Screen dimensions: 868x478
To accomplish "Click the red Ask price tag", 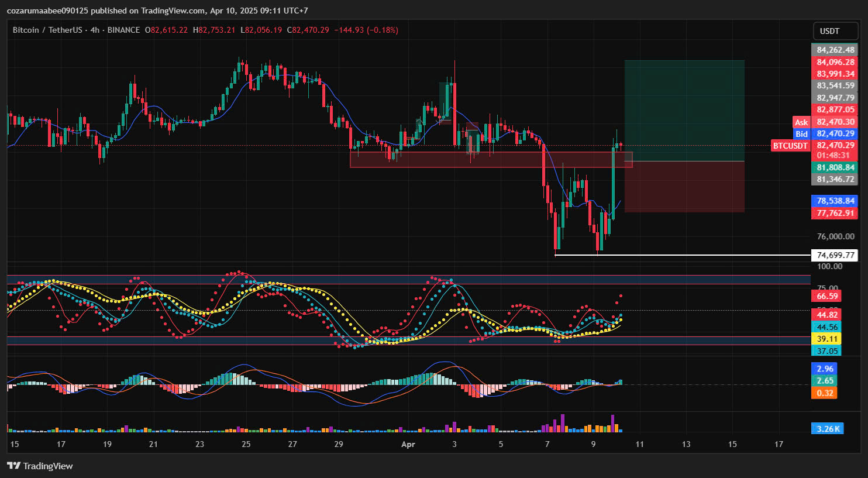I will 801,122.
